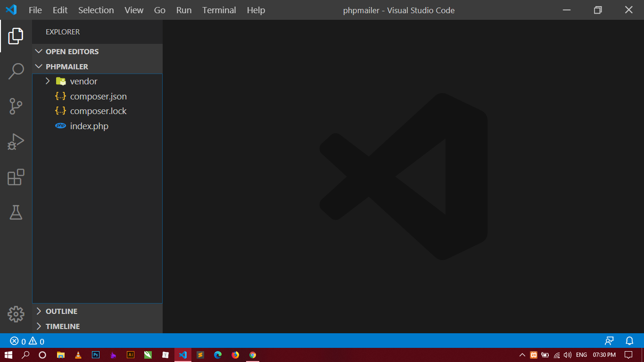Click the Manage gear icon

(x=16, y=314)
